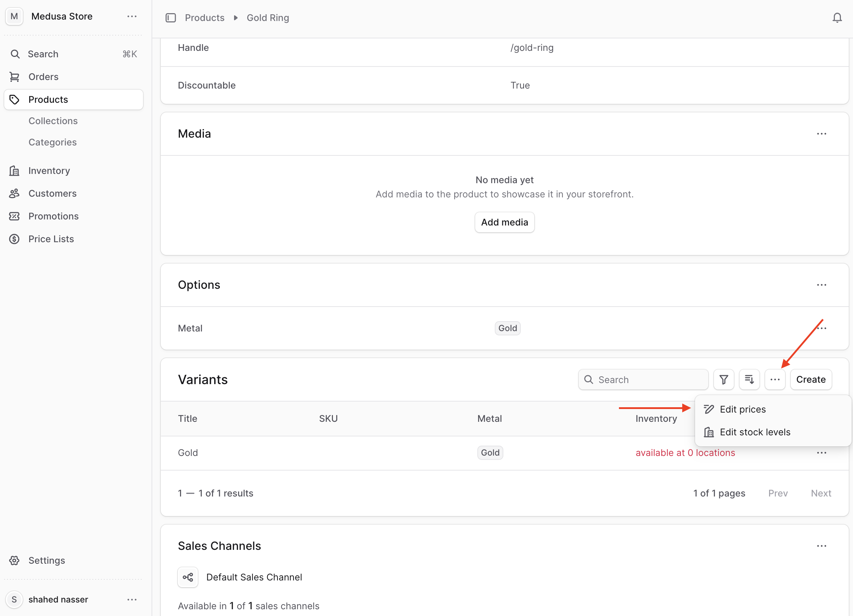The height and width of the screenshot is (616, 853).
Task: Click the Create button in Variants
Action: point(811,379)
